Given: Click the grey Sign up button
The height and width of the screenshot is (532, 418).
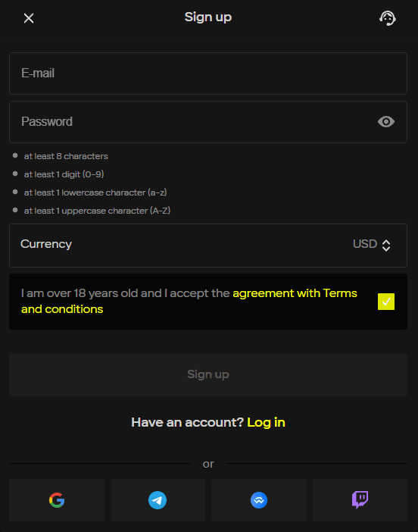Looking at the screenshot, I should (x=208, y=375).
